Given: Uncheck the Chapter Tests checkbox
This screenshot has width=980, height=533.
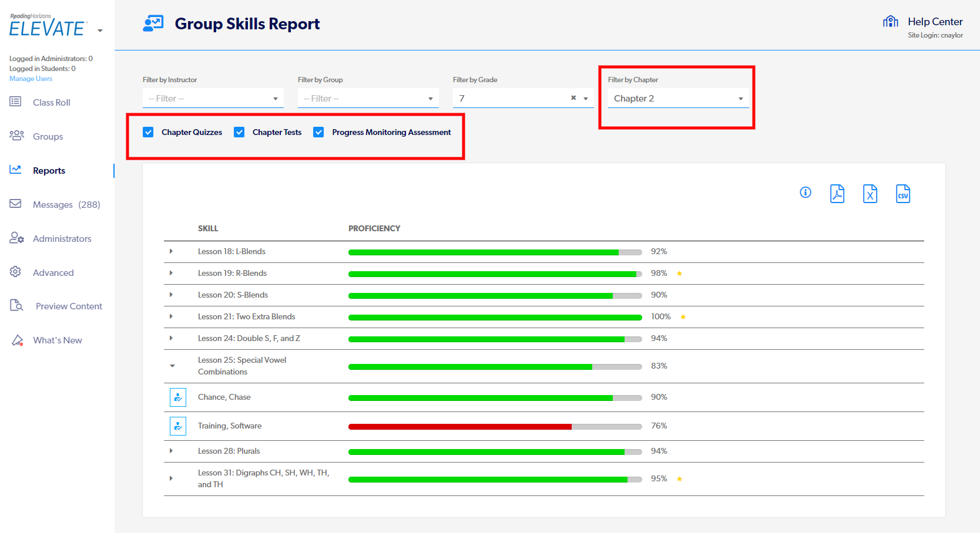Looking at the screenshot, I should (239, 132).
